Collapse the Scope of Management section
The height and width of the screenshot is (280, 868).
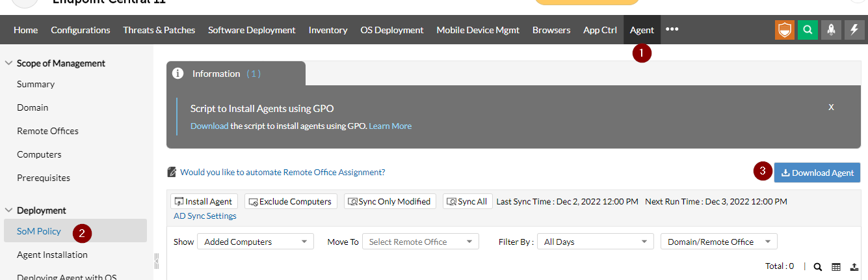[9, 63]
